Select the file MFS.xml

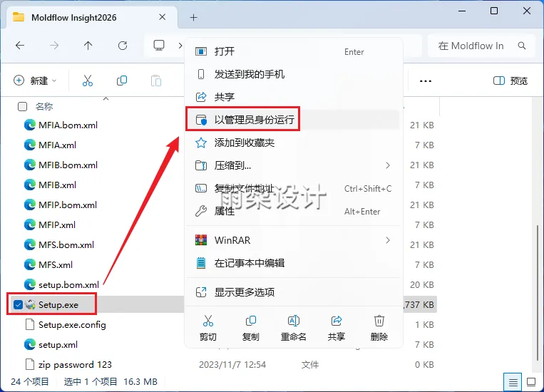point(56,264)
